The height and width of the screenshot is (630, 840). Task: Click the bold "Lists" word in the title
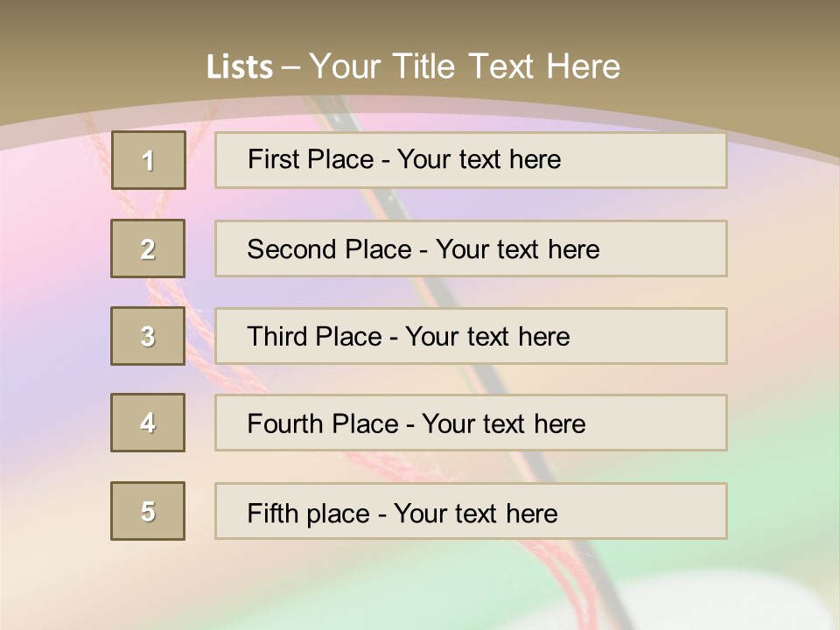click(x=240, y=67)
